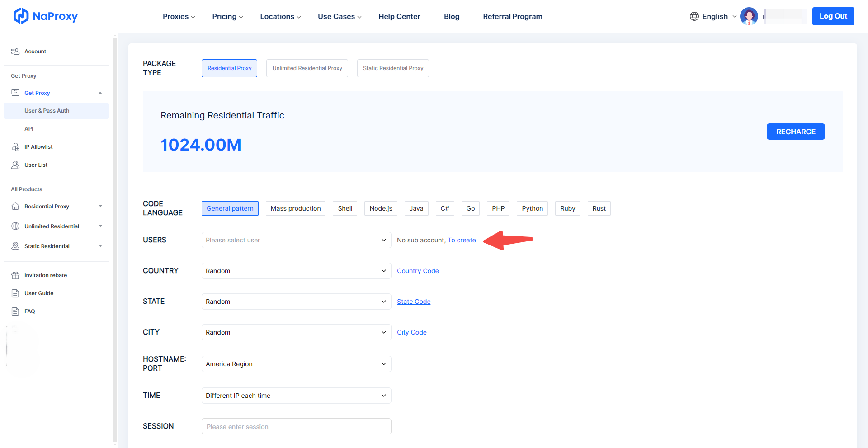Click the User List person icon

pos(15,165)
